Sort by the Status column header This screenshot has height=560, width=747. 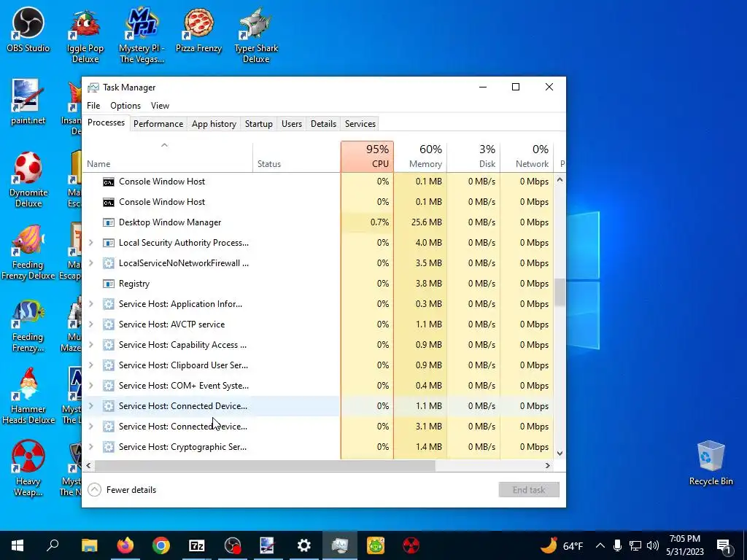[x=296, y=157]
